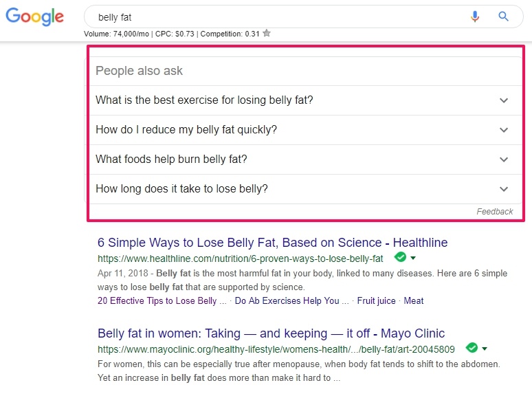Open dropdown arrow next to Mayo Clinic URL

(x=485, y=349)
